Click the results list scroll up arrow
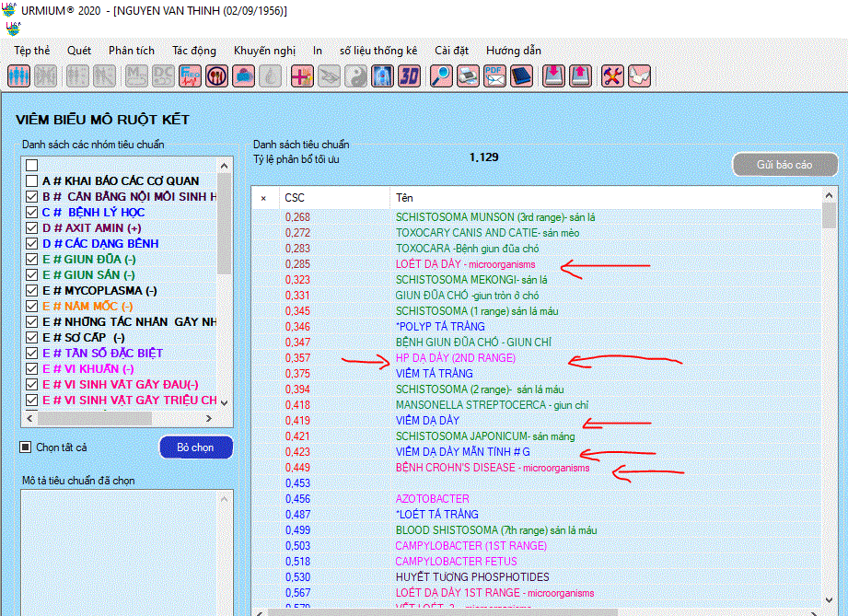 829,196
